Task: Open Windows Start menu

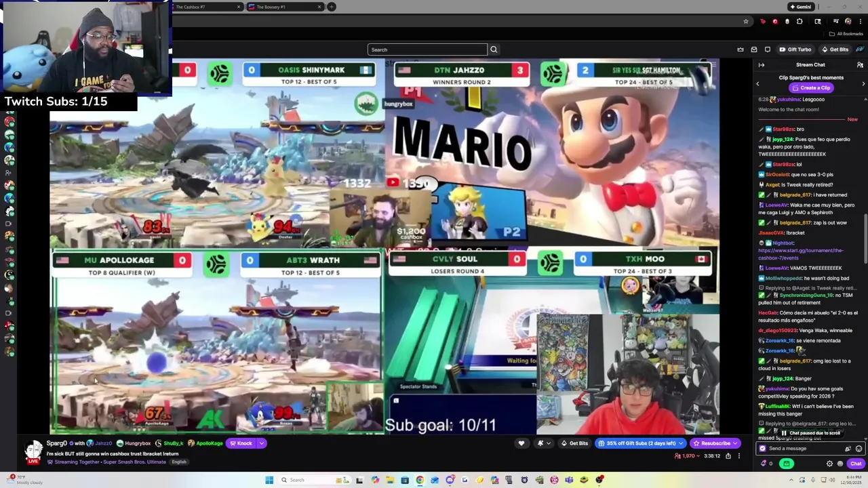Action: pyautogui.click(x=269, y=480)
